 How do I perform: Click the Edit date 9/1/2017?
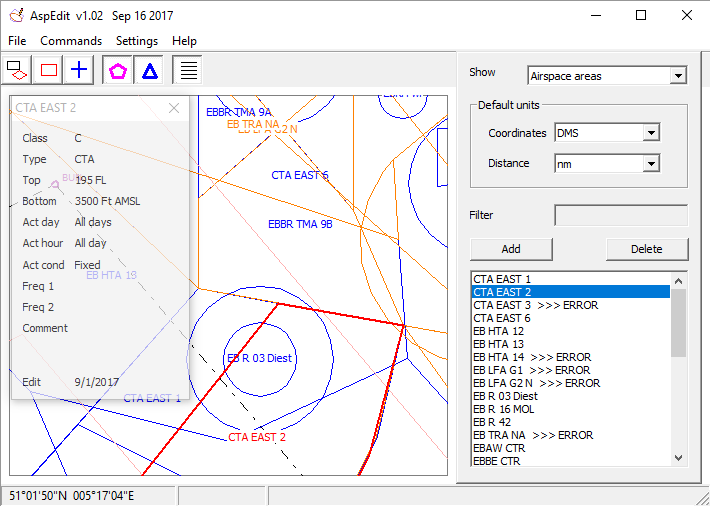point(96,382)
